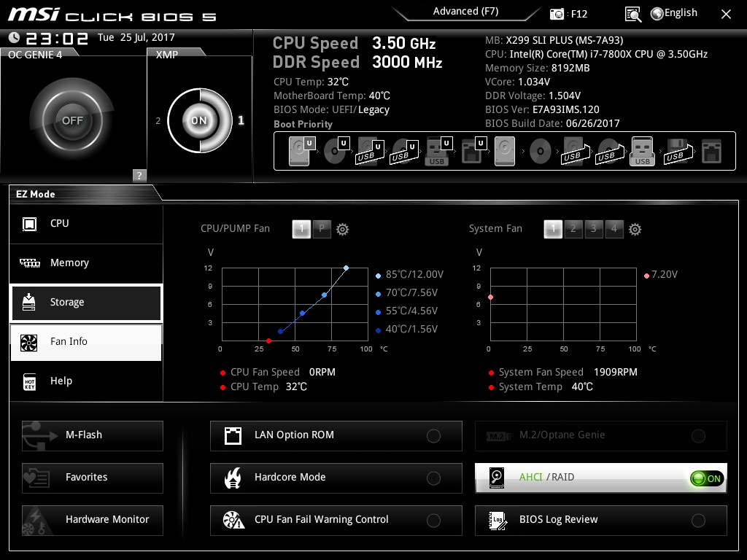Click the 23:02 clock display

click(x=57, y=38)
